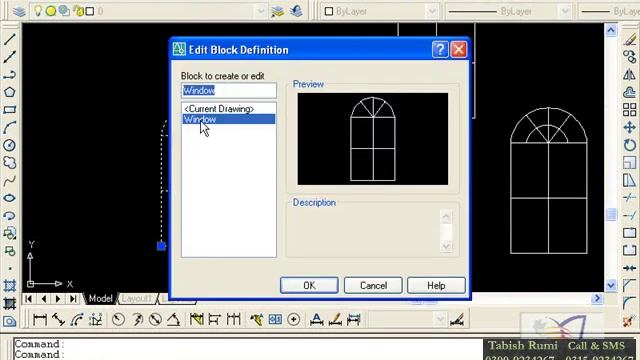Click the Aligned Dimension tool
The image size is (640, 360).
point(58,319)
